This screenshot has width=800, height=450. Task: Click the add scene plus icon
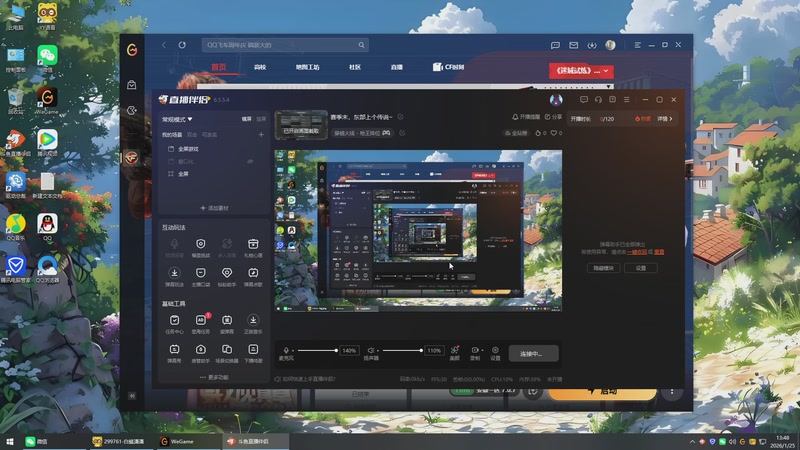[x=261, y=135]
